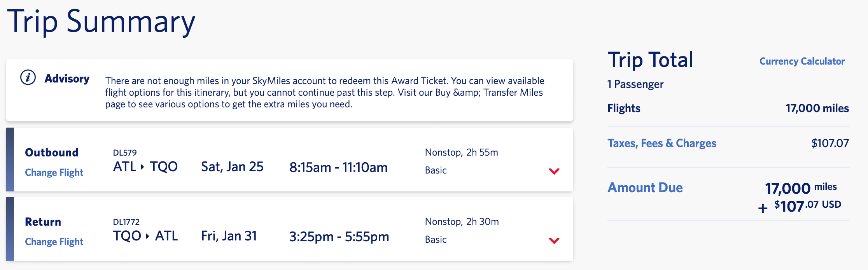Expand the Outbound flight details chevron
Viewport: 868px width, 270px height.
click(x=554, y=171)
